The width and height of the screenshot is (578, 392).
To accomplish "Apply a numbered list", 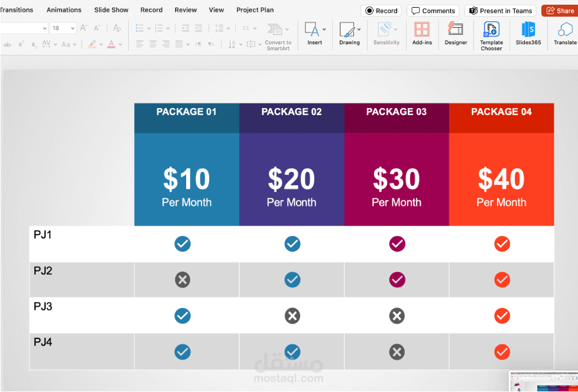I will click(x=159, y=28).
